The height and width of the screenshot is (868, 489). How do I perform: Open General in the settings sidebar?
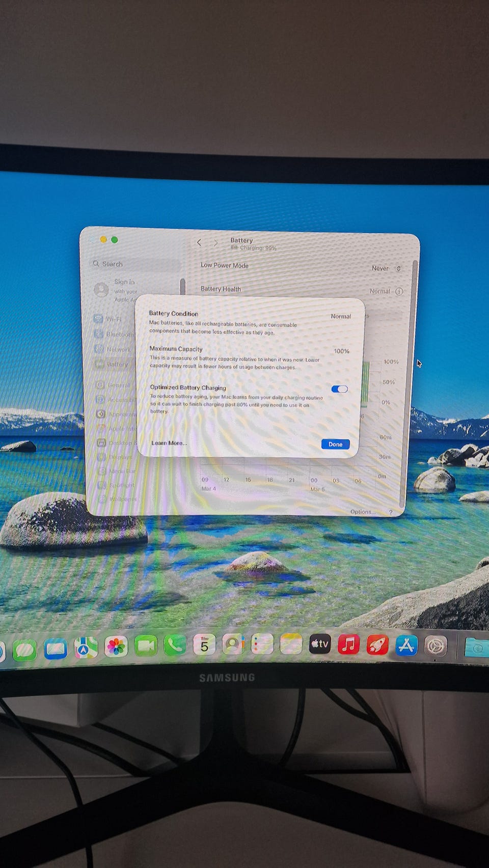coord(113,385)
